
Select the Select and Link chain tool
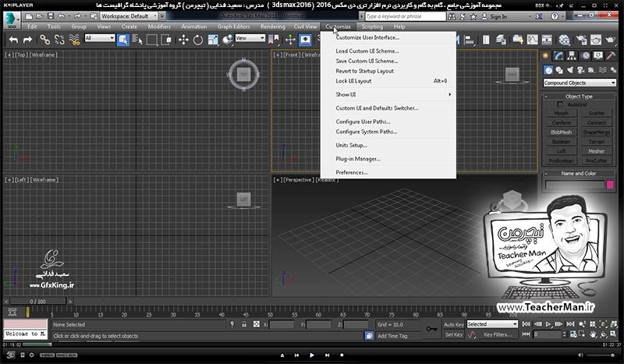click(45, 40)
